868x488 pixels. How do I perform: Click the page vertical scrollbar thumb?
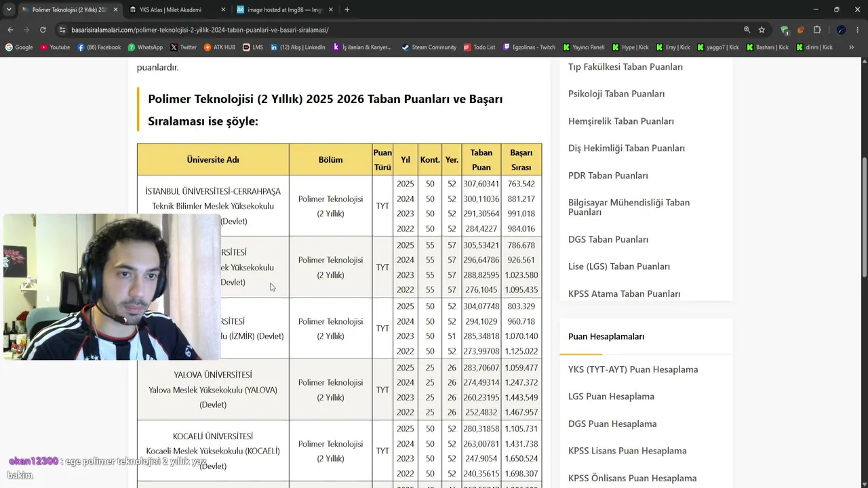click(864, 217)
